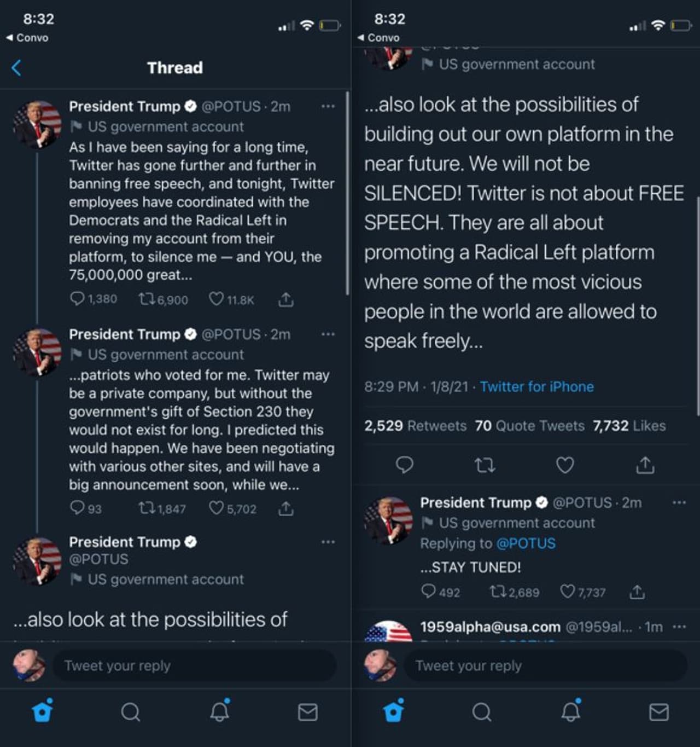700x747 pixels.
Task: Retweet the tweet showing 6,900 retweets
Action: click(146, 299)
